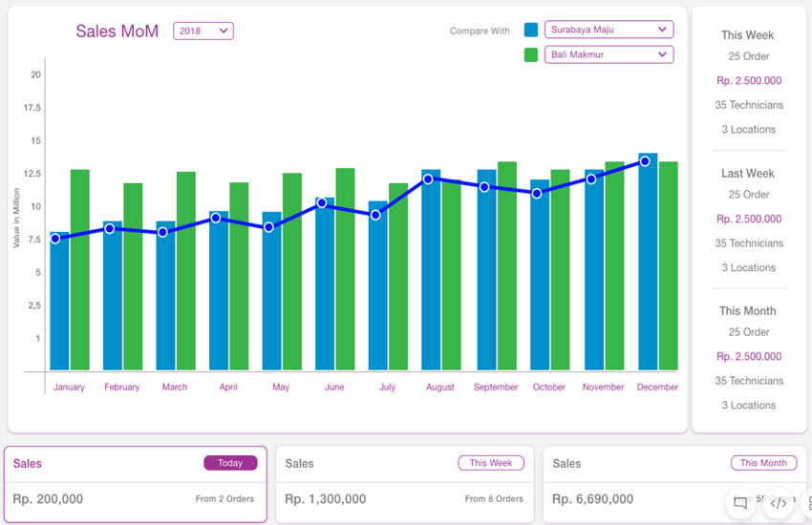Click the January axis label
This screenshot has height=525, width=812.
pos(69,387)
